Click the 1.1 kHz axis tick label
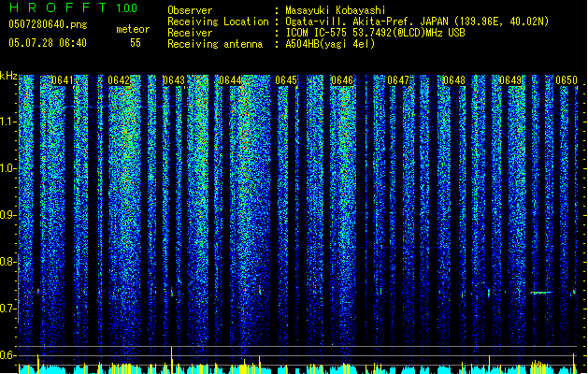Screen dimensions: 588x374 click(x=8, y=122)
